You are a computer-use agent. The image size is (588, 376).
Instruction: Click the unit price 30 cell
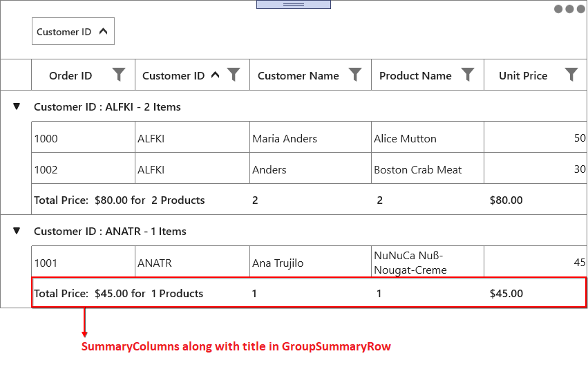pyautogui.click(x=535, y=168)
